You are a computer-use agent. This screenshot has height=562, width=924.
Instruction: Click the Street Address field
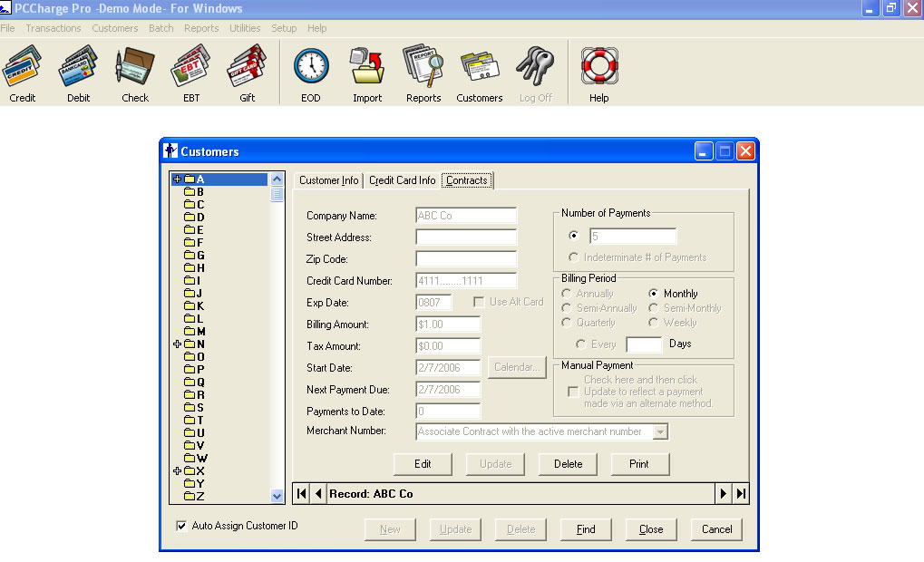466,237
